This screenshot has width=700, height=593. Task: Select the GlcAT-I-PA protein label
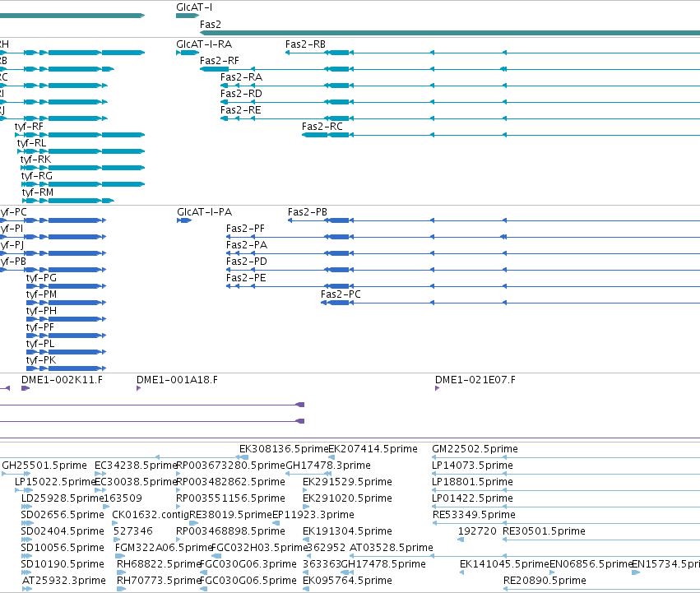[205, 212]
